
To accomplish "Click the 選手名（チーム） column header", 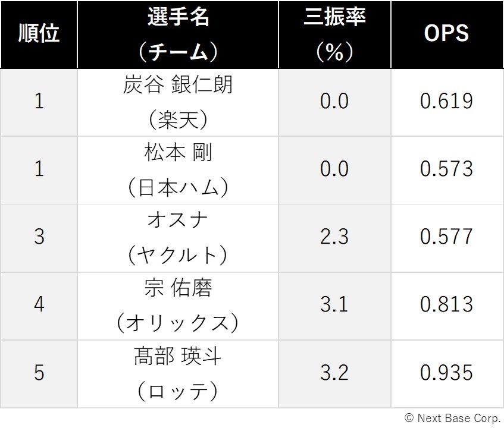I will click(x=178, y=34).
